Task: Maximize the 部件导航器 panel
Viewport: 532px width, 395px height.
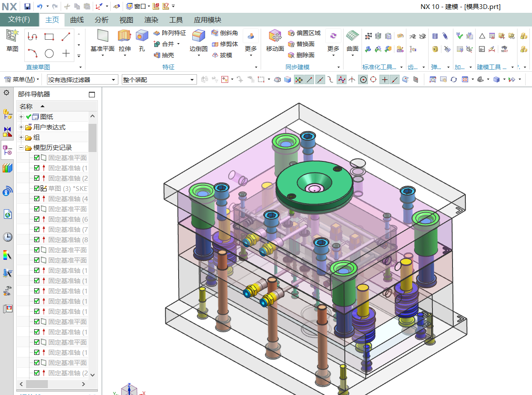Action: tap(92, 94)
